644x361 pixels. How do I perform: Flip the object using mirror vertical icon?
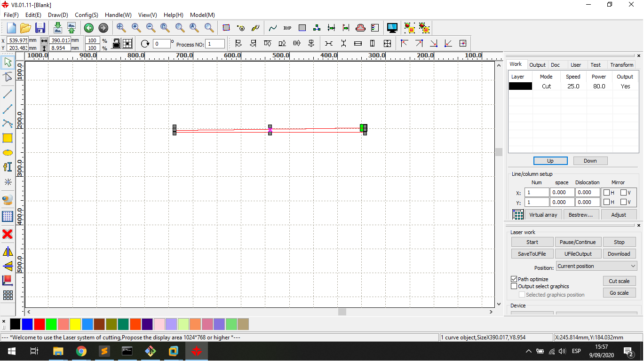(8, 266)
